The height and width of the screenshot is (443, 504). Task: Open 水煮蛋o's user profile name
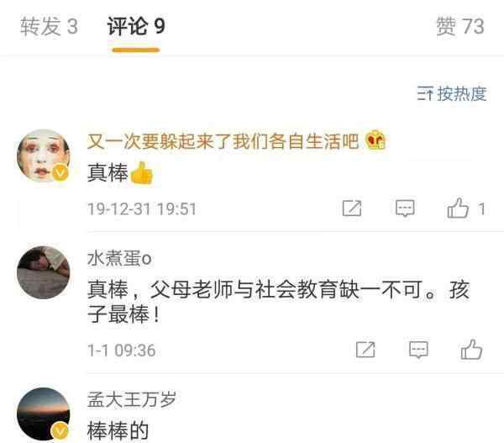click(x=119, y=258)
